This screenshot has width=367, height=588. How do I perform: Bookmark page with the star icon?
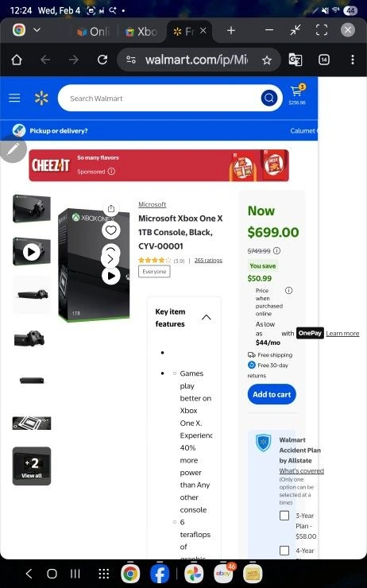267,60
